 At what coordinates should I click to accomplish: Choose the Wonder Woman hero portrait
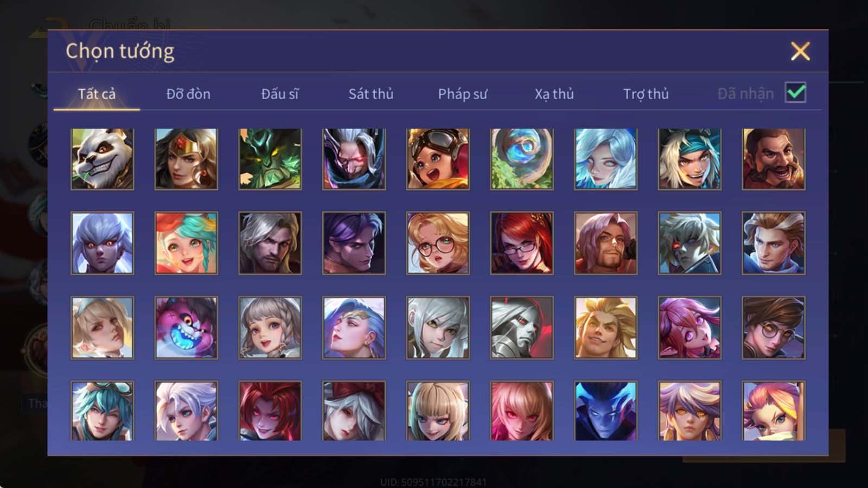pos(186,159)
